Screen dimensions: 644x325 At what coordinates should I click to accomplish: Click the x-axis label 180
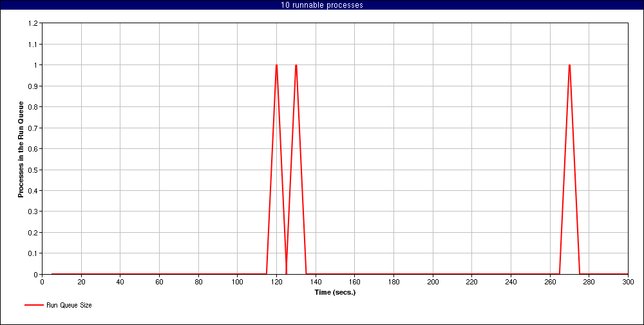click(x=393, y=282)
